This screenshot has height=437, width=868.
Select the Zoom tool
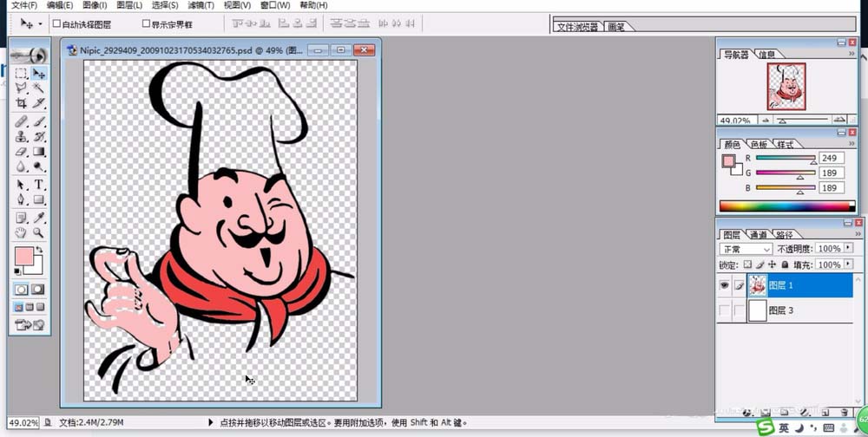(39, 233)
